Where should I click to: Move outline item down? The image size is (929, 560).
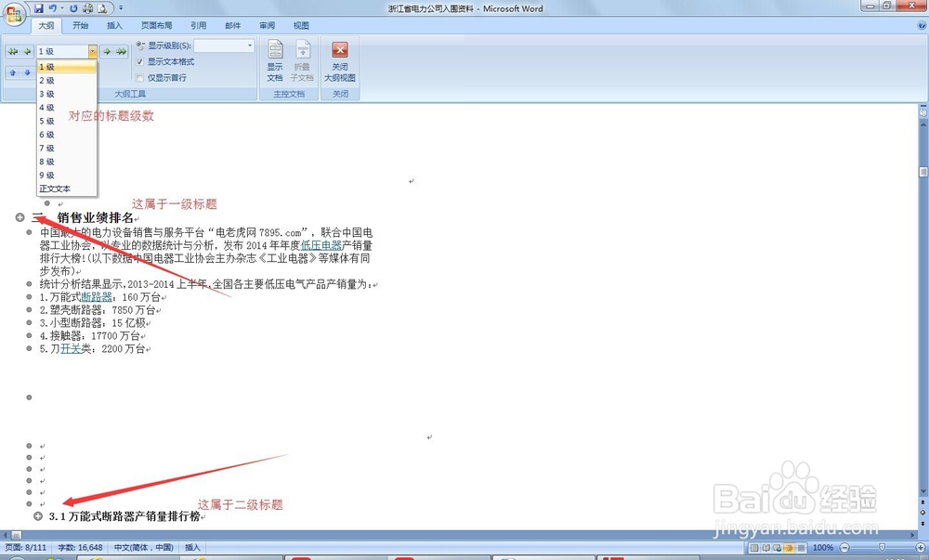coord(27,72)
